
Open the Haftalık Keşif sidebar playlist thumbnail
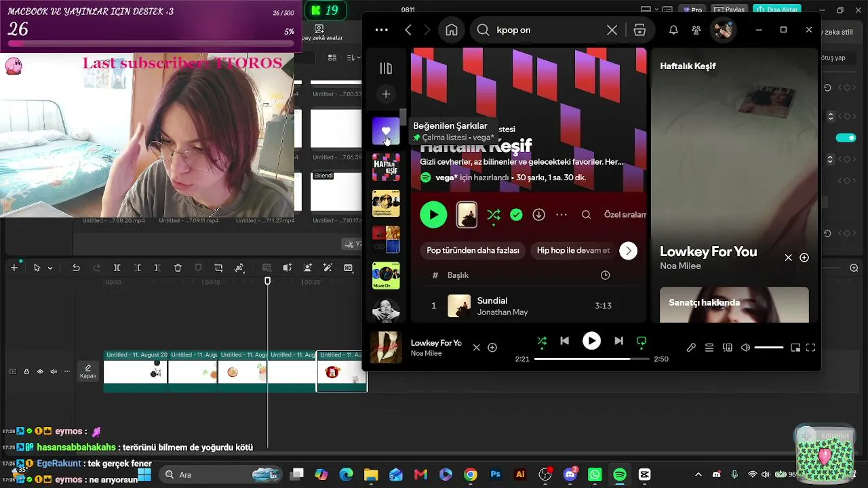386,167
